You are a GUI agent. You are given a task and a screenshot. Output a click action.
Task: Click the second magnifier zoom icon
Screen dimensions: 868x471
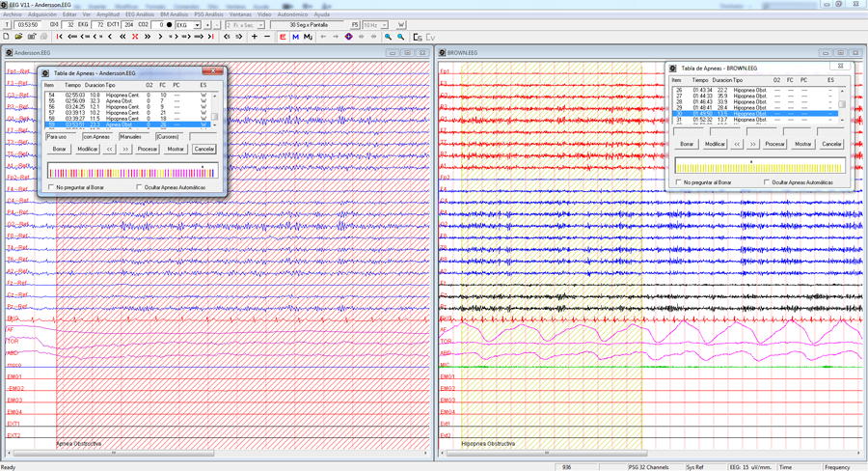point(401,37)
